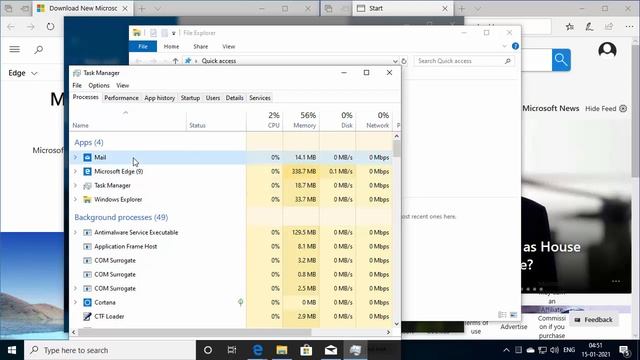Expand Antimalware Service Executable row

[x=76, y=233]
